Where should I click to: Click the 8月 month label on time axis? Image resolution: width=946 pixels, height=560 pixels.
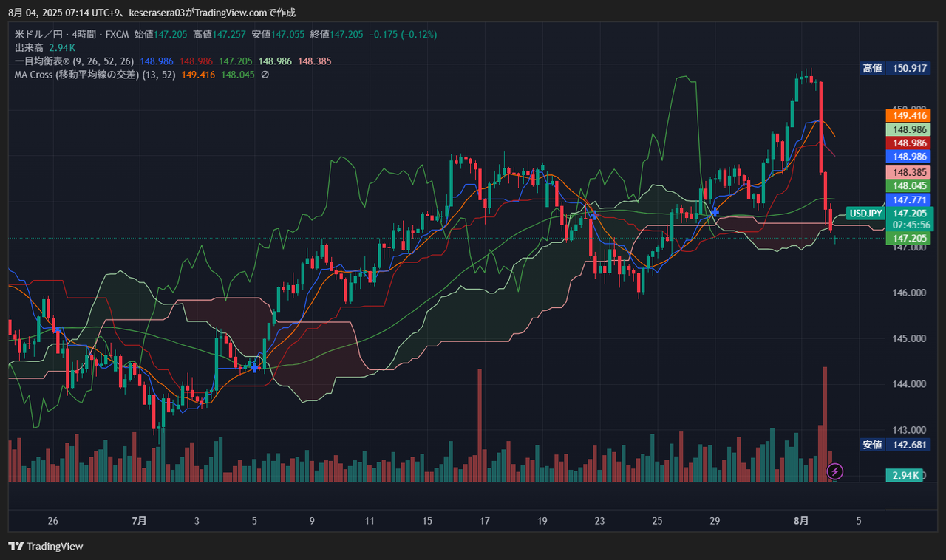801,521
